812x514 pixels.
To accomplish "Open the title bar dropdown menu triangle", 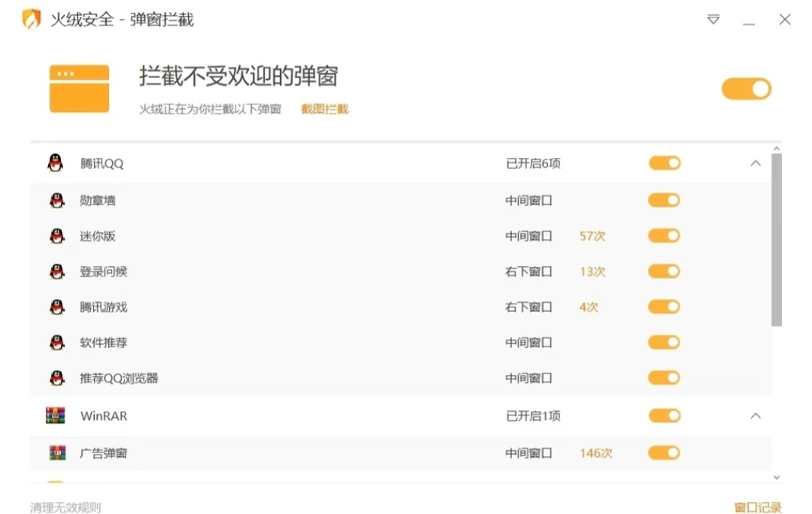I will [713, 20].
